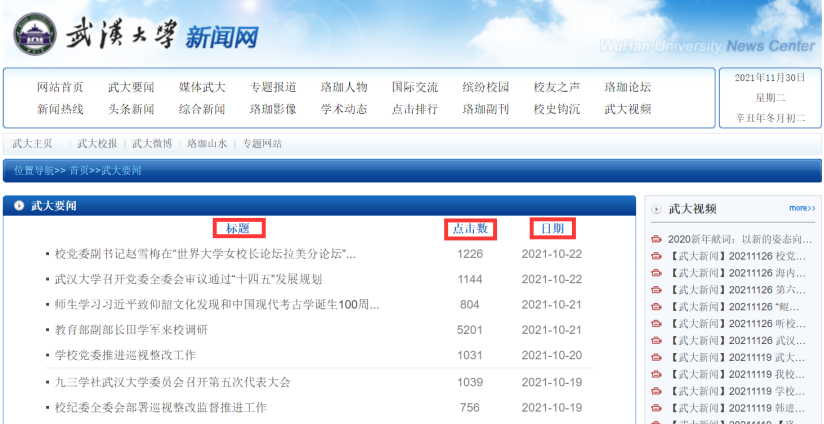Click the 武大校报 link
Image resolution: width=824 pixels, height=424 pixels.
pos(97,143)
